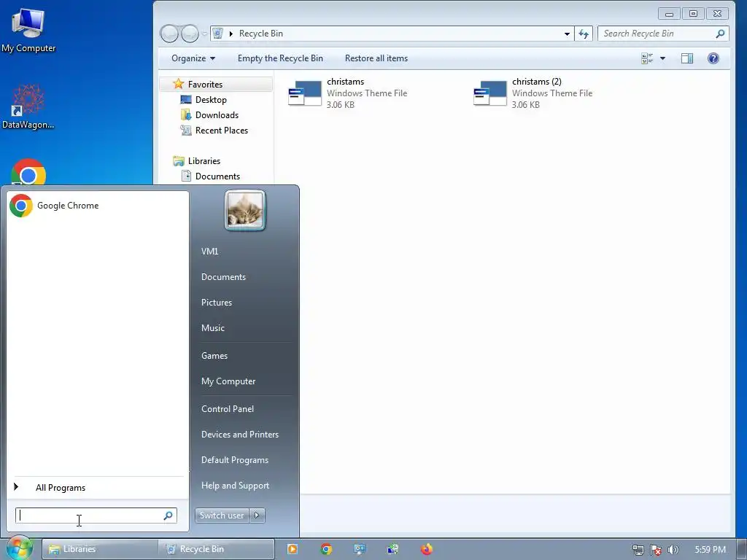Click the Show desktop strip

742,550
